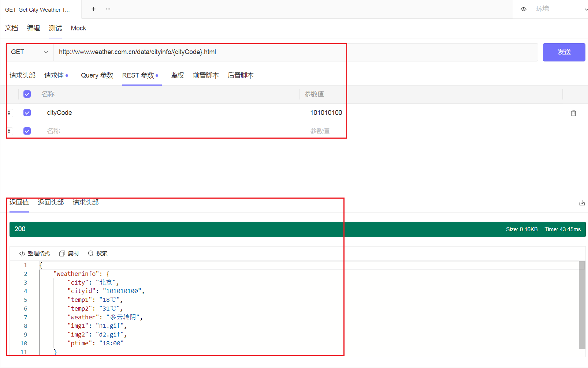The image size is (588, 368).
Task: Click the empty 名称 field in the new parameter row
Action: pyautogui.click(x=53, y=131)
